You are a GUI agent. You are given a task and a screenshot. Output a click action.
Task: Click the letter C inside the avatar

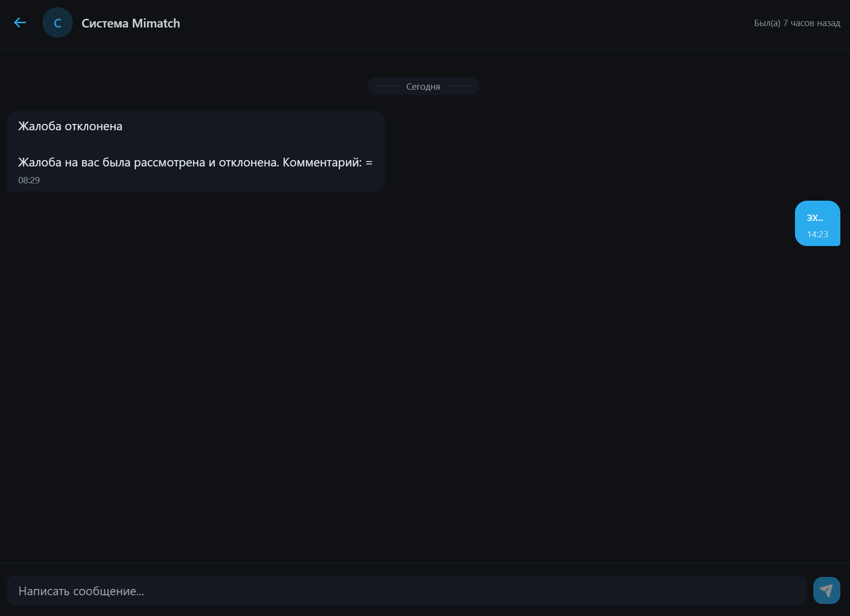pyautogui.click(x=57, y=23)
